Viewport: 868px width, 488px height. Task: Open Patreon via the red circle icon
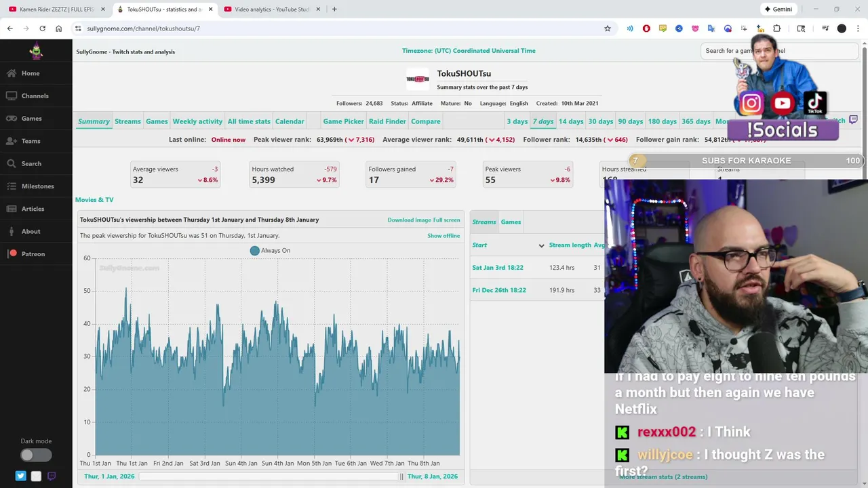tap(12, 253)
